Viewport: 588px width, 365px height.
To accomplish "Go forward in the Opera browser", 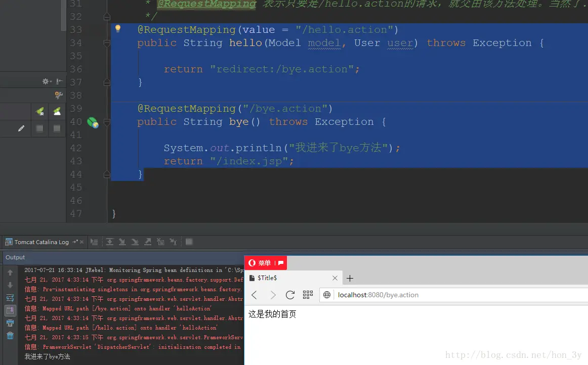I will pos(273,295).
